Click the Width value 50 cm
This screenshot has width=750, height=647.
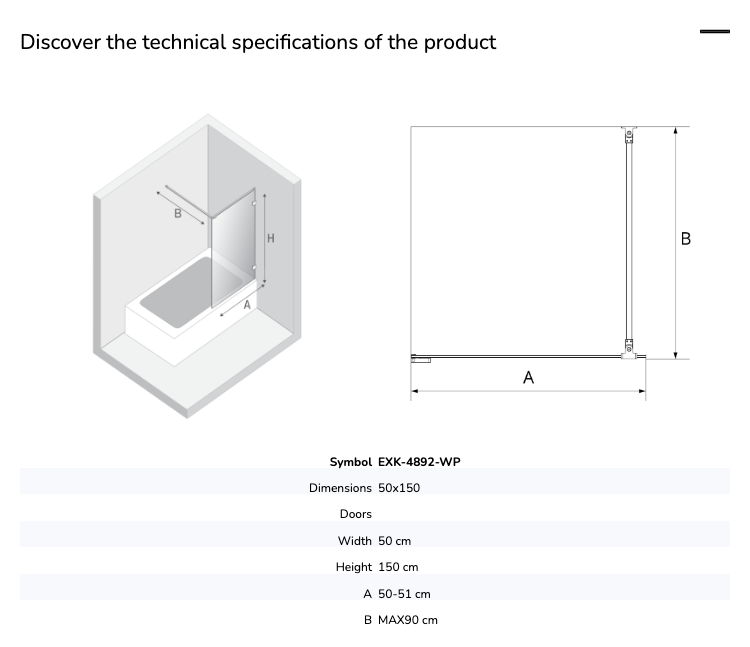[x=394, y=541]
